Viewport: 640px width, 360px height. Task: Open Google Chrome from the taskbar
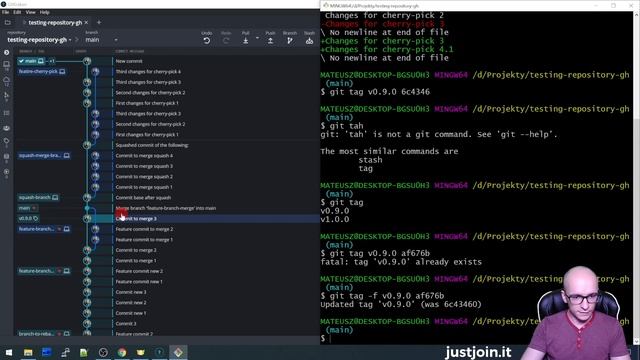(x=122, y=352)
